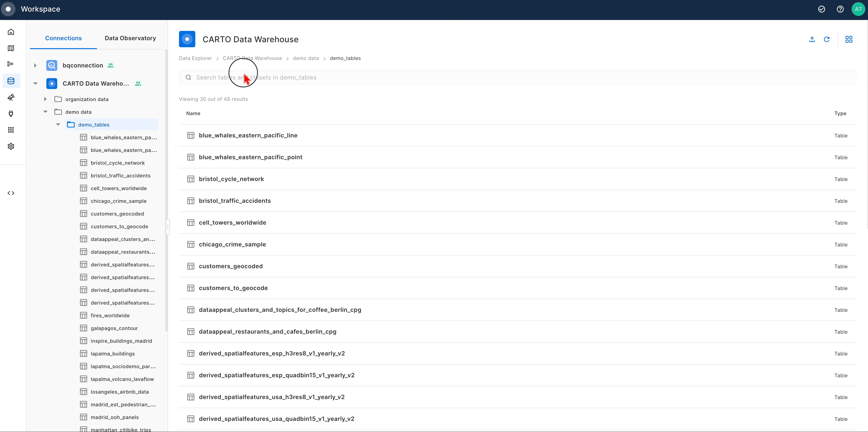Select demo_tables folder in tree
This screenshot has height=432, width=868.
point(112,125)
